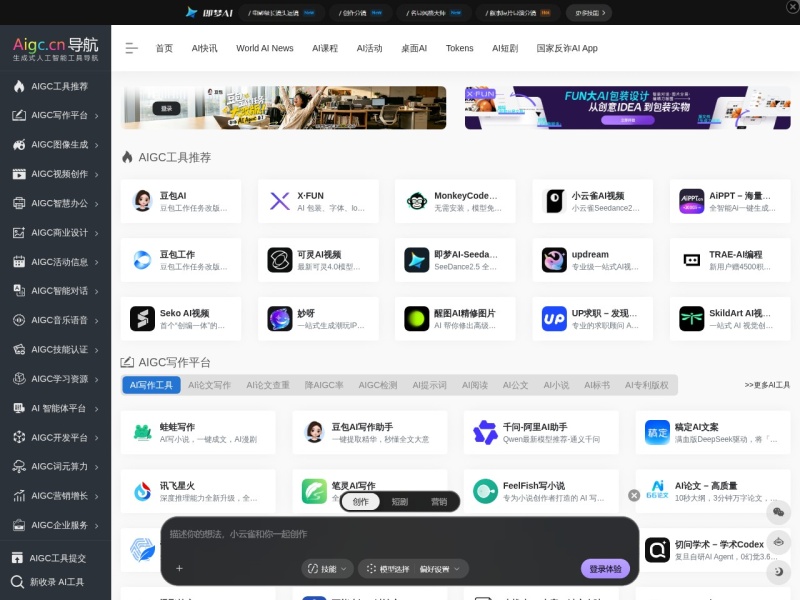Screen dimensions: 800x600
Task: Open the 妙呀 icon
Action: click(280, 318)
